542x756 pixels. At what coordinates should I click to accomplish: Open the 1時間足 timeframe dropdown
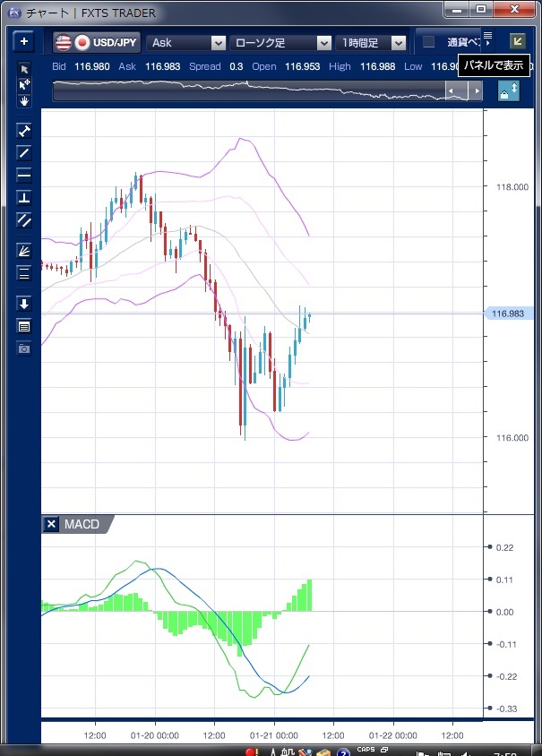(371, 42)
